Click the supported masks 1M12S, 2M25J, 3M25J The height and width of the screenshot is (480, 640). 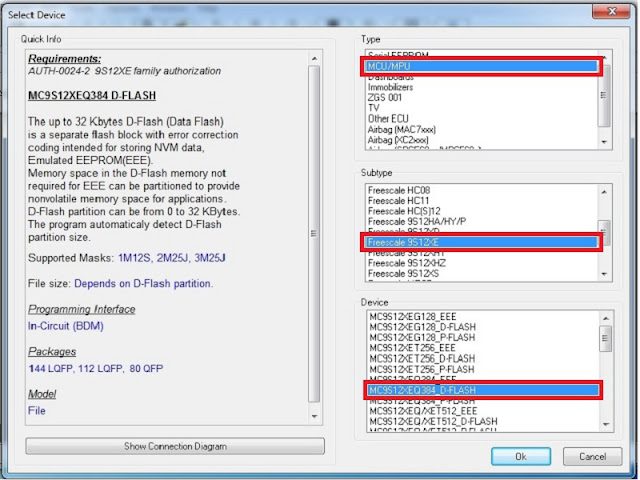click(x=172, y=258)
